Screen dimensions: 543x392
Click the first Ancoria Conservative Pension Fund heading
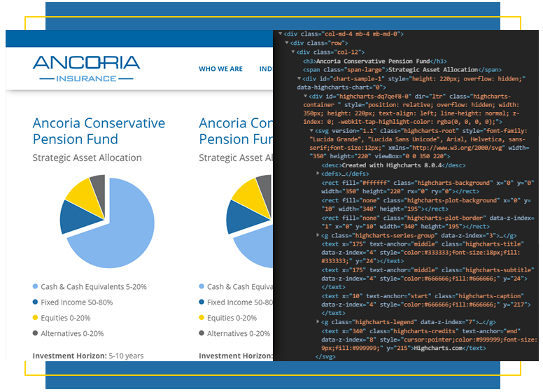[99, 131]
